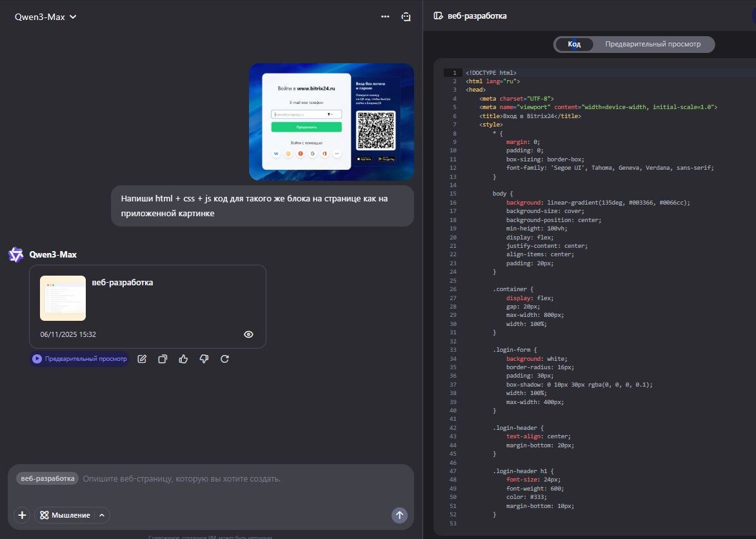This screenshot has height=539, width=756.
Task: Click the <!DOCTYPE html> code line
Action: (x=491, y=73)
